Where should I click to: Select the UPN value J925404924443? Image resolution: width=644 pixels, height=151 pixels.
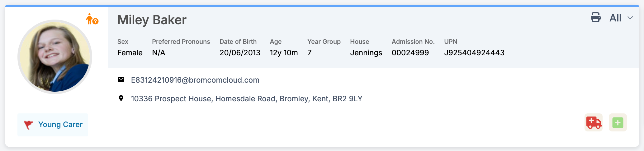tap(474, 53)
